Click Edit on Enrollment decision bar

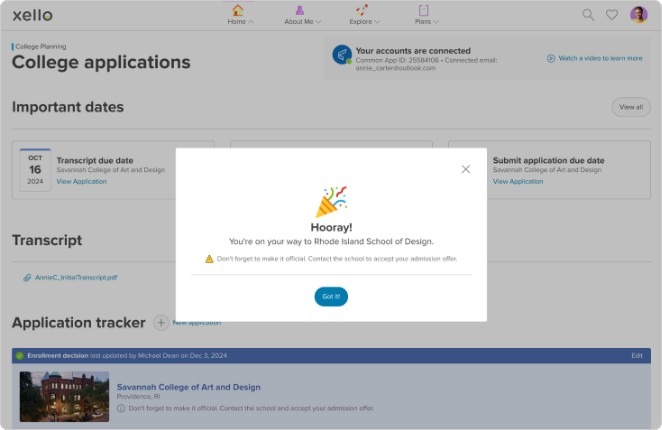click(637, 356)
